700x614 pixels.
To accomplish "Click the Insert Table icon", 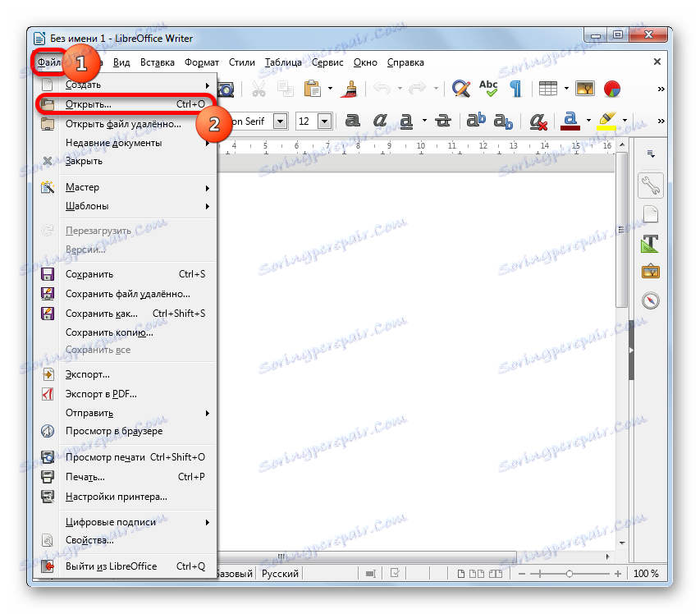I will point(547,89).
